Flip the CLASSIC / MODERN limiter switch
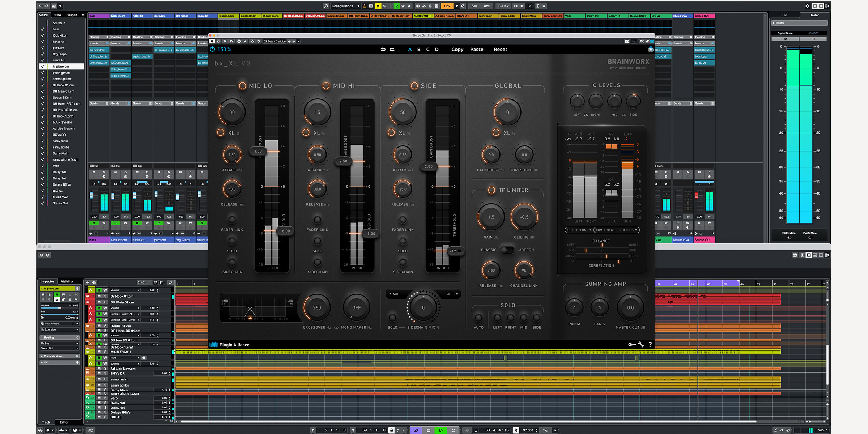This screenshot has width=868, height=434. (x=507, y=250)
